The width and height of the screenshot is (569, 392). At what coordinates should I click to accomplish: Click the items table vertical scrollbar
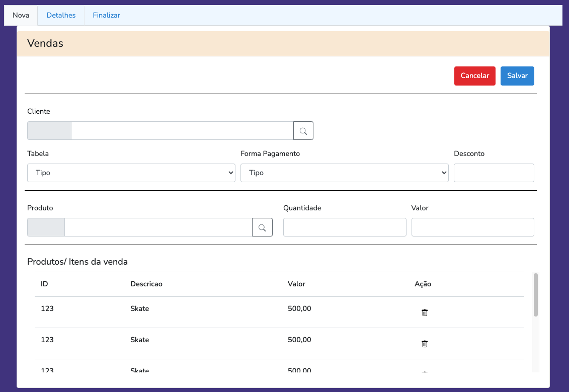(x=536, y=295)
